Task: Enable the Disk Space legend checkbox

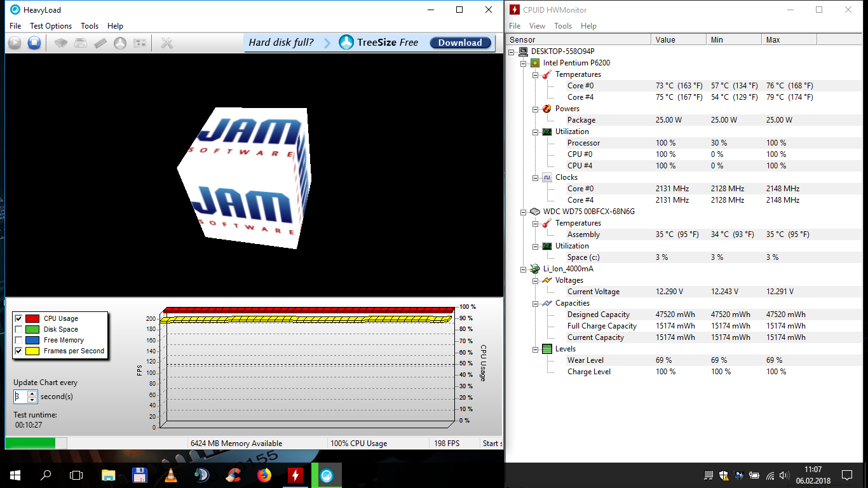Action: point(18,329)
